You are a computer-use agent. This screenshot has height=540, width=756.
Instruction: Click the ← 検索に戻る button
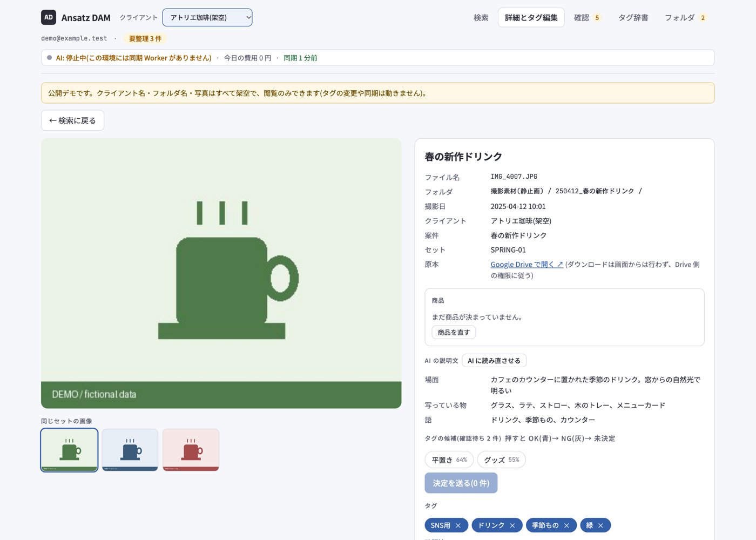pos(72,120)
